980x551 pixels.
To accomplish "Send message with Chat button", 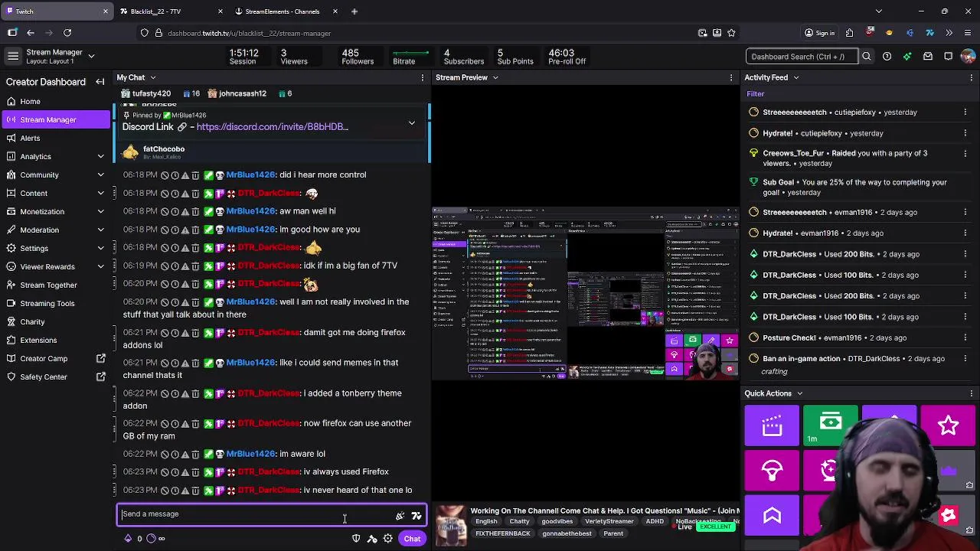I will pyautogui.click(x=412, y=539).
